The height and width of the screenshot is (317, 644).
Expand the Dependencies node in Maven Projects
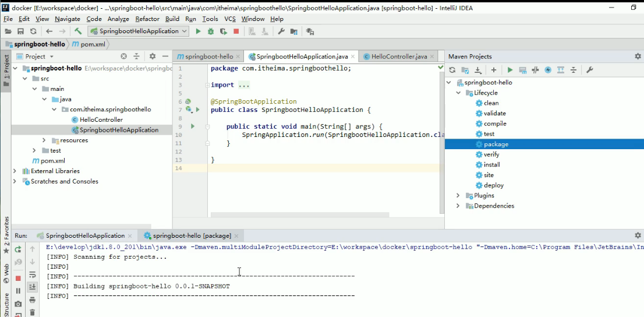tap(458, 206)
